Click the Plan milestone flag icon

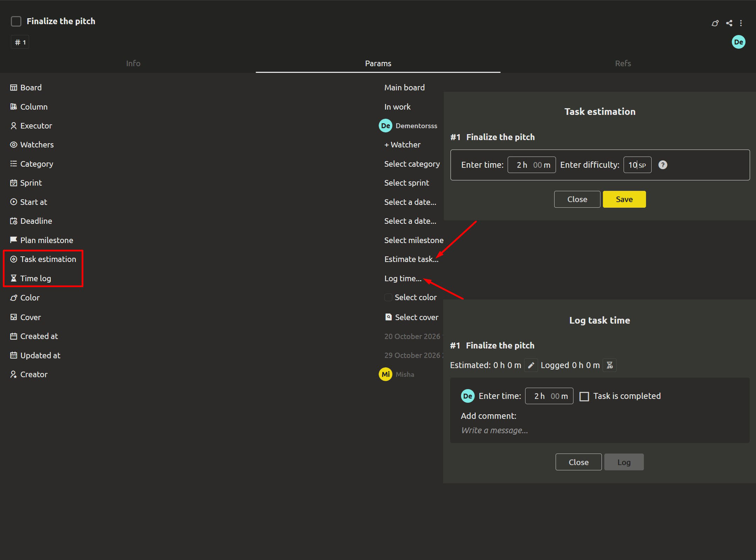[x=13, y=240]
